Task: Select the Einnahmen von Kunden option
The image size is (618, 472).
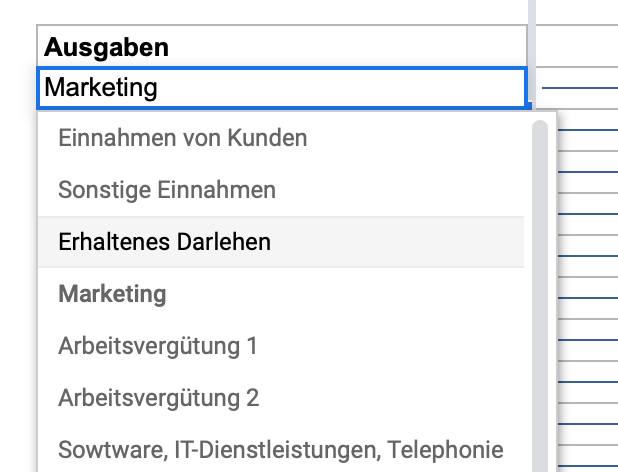Action: pyautogui.click(x=182, y=138)
